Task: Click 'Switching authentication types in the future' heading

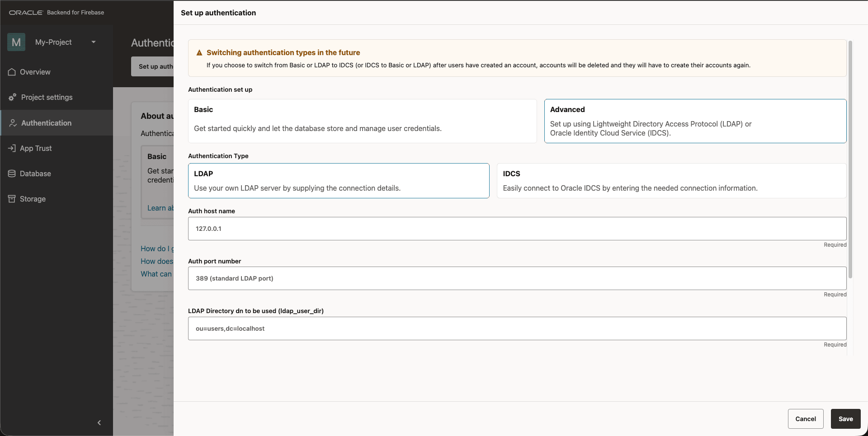Action: click(x=283, y=52)
